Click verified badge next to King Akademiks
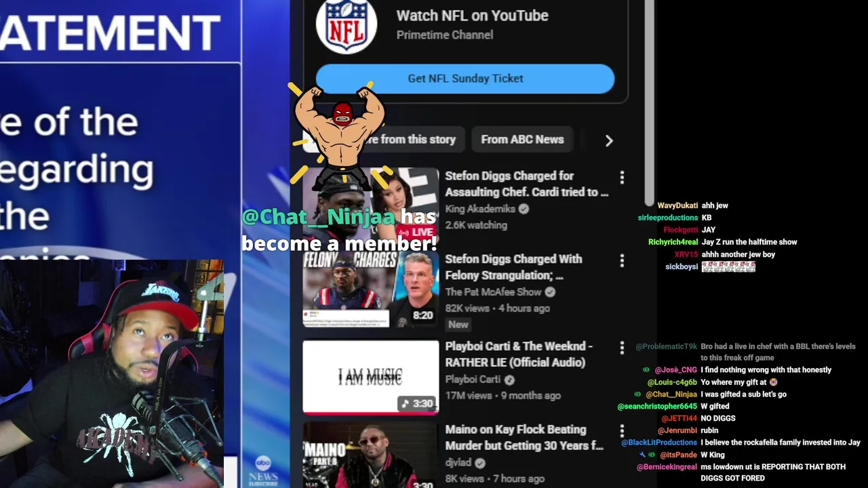Viewport: 868px width, 488px height. [x=524, y=209]
